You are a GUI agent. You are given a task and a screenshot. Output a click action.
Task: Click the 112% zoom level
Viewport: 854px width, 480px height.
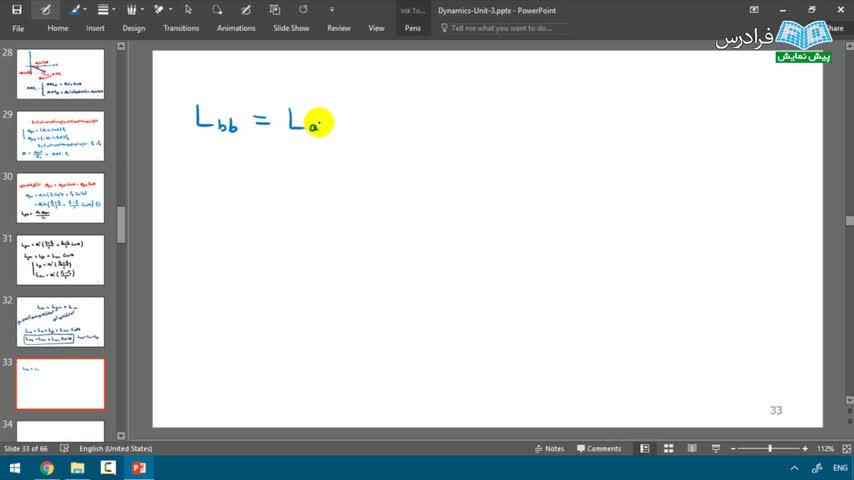click(825, 448)
